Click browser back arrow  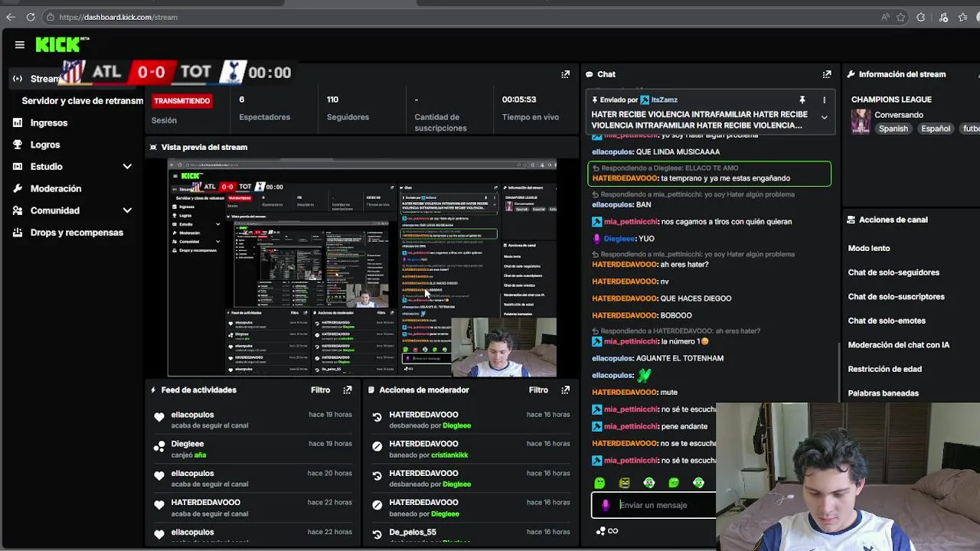11,17
